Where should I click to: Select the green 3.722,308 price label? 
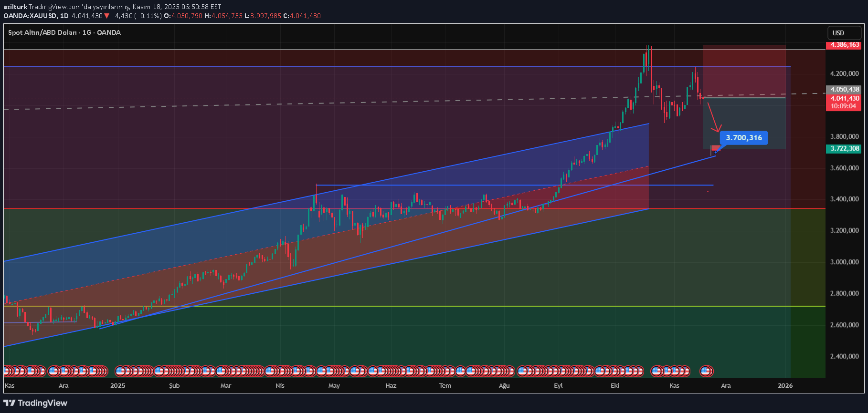pyautogui.click(x=844, y=148)
